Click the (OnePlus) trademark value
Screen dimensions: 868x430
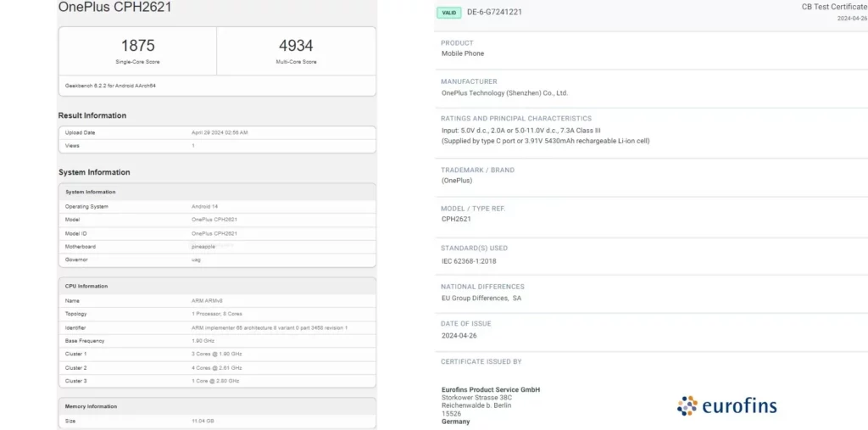click(x=457, y=181)
